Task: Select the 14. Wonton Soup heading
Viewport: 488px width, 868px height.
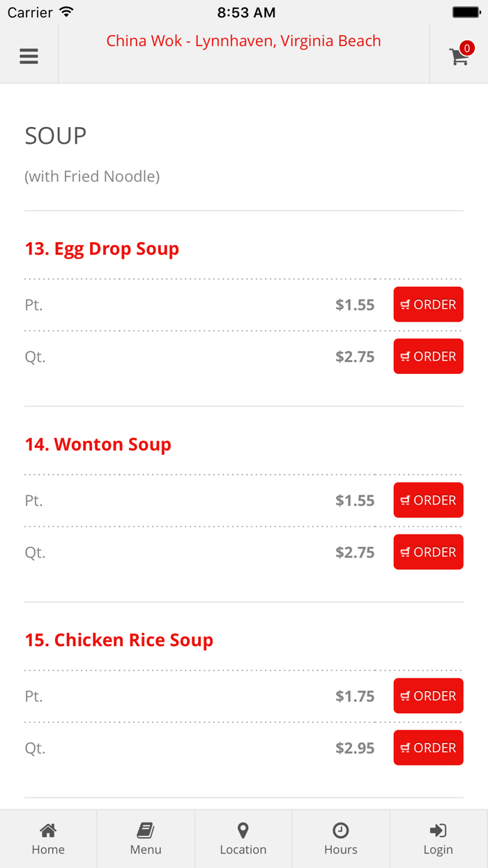Action: click(98, 444)
